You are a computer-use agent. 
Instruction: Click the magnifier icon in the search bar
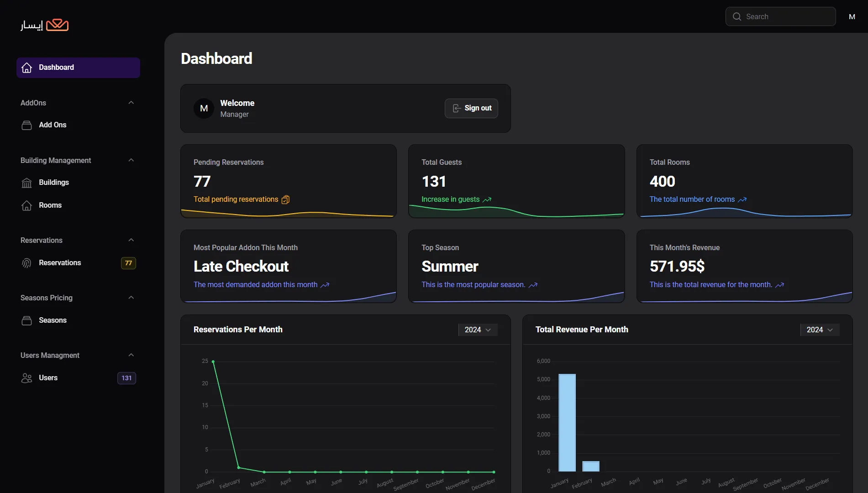point(736,16)
